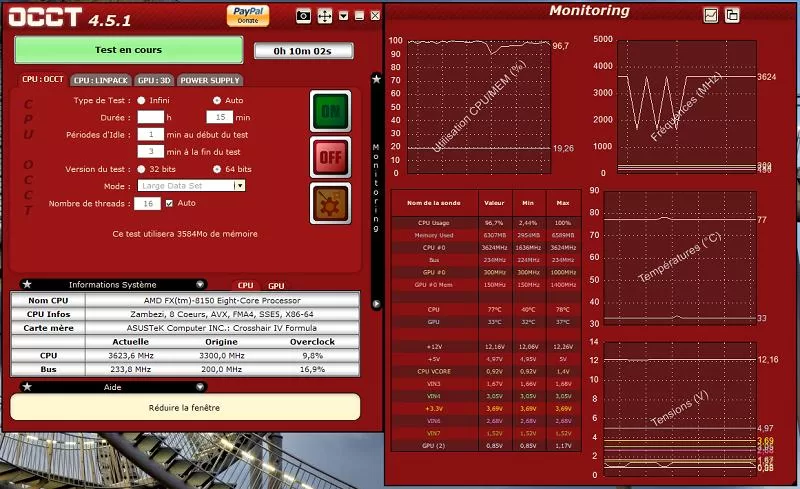Collapse the Informations Système section arrow
800x489 pixels.
(200, 284)
